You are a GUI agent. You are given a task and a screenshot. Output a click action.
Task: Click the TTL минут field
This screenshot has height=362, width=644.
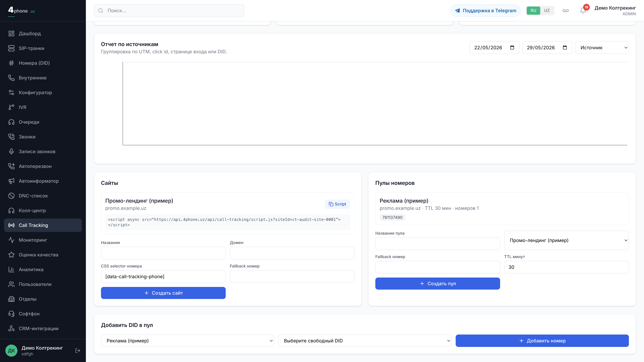coord(566,267)
